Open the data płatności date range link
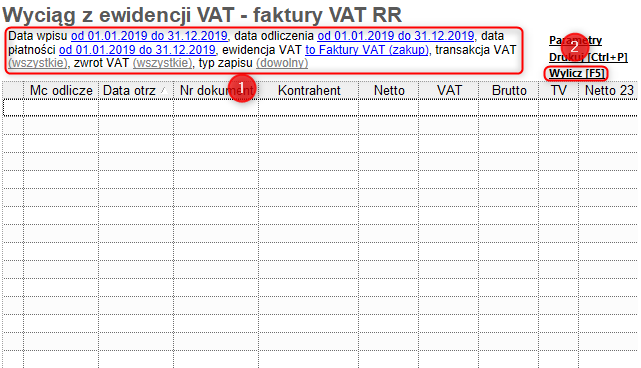 point(137,50)
